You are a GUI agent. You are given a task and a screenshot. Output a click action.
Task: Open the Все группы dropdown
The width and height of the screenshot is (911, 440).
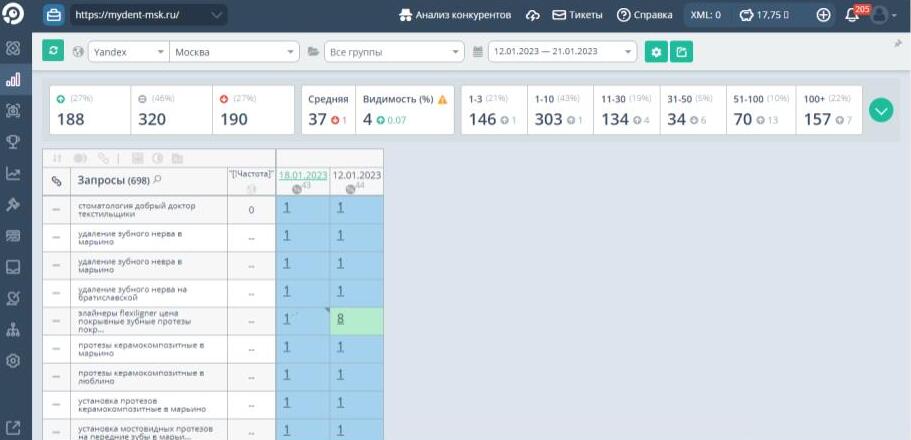[394, 52]
